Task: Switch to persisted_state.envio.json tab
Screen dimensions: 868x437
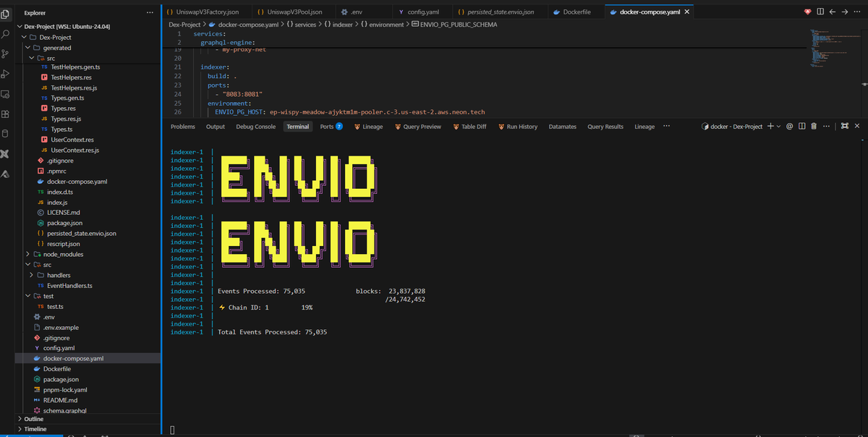Action: pos(501,12)
